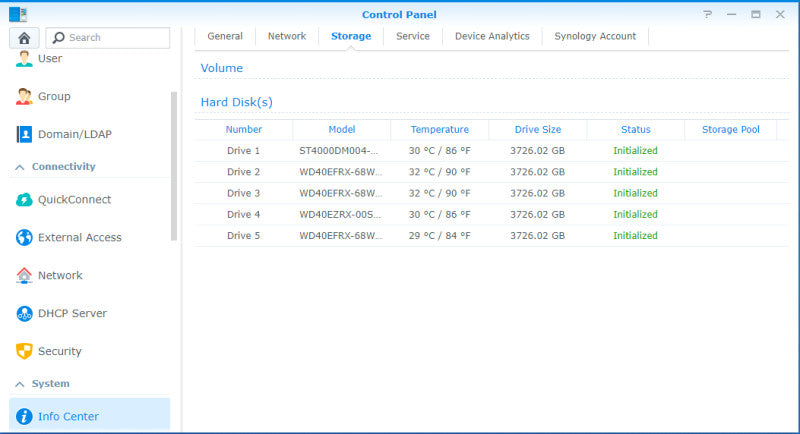Sort by the Temperature column header
800x434 pixels.
pos(440,130)
